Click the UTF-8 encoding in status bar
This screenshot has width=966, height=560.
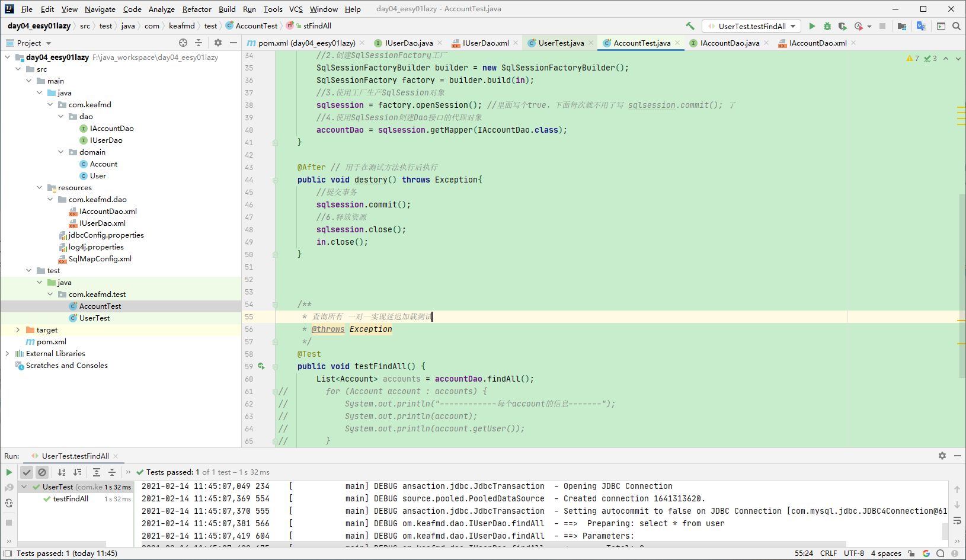tap(853, 553)
